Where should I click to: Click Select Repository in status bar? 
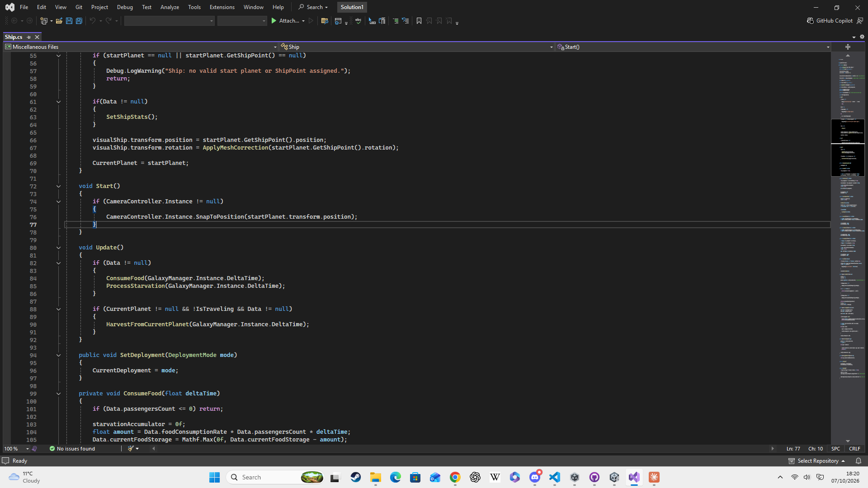pyautogui.click(x=817, y=461)
